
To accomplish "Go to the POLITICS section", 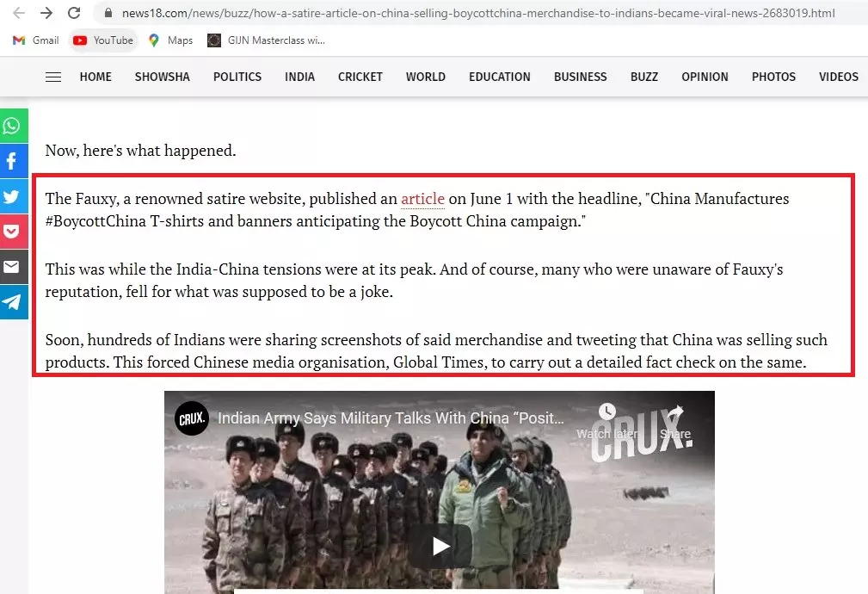I will 237,77.
